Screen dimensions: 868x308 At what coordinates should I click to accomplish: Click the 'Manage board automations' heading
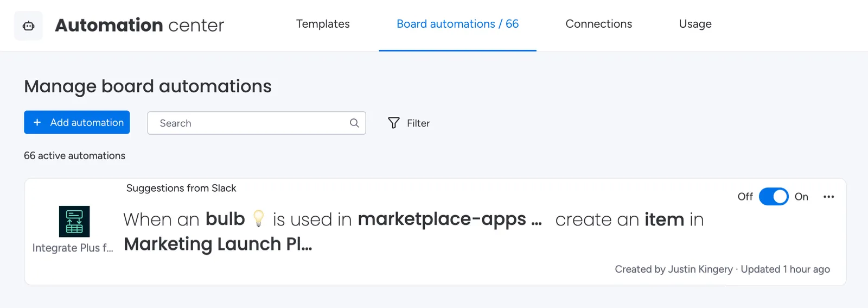[x=148, y=86]
